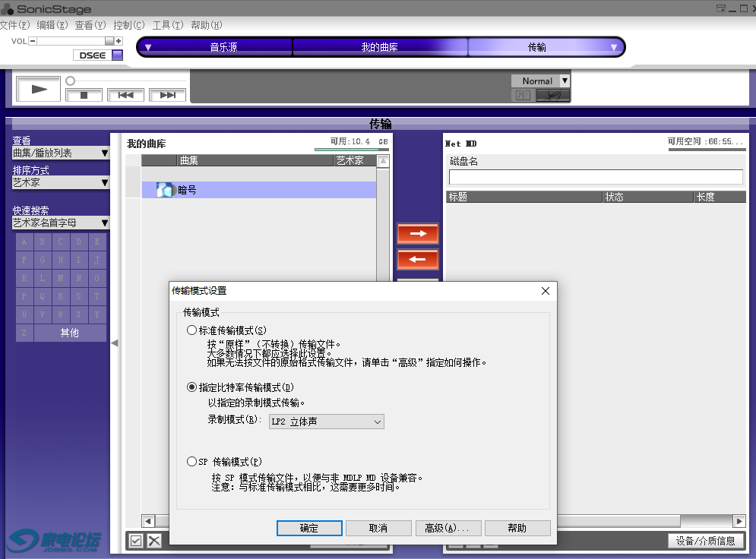The height and width of the screenshot is (559, 756).
Task: Toggle the DSEE sound enhancement icon
Action: click(119, 55)
